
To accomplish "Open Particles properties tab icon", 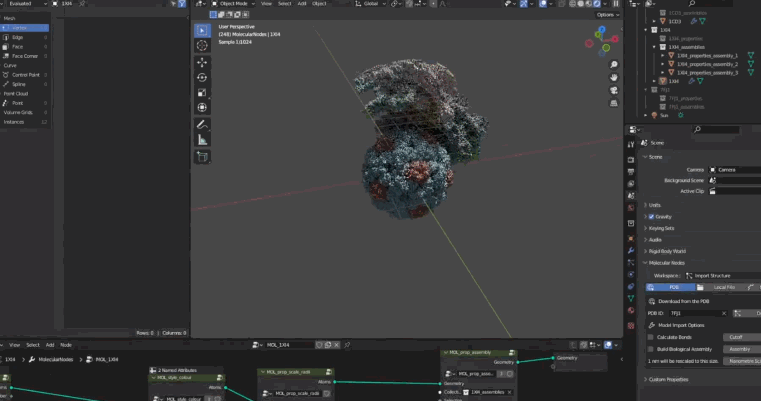I will click(x=630, y=263).
